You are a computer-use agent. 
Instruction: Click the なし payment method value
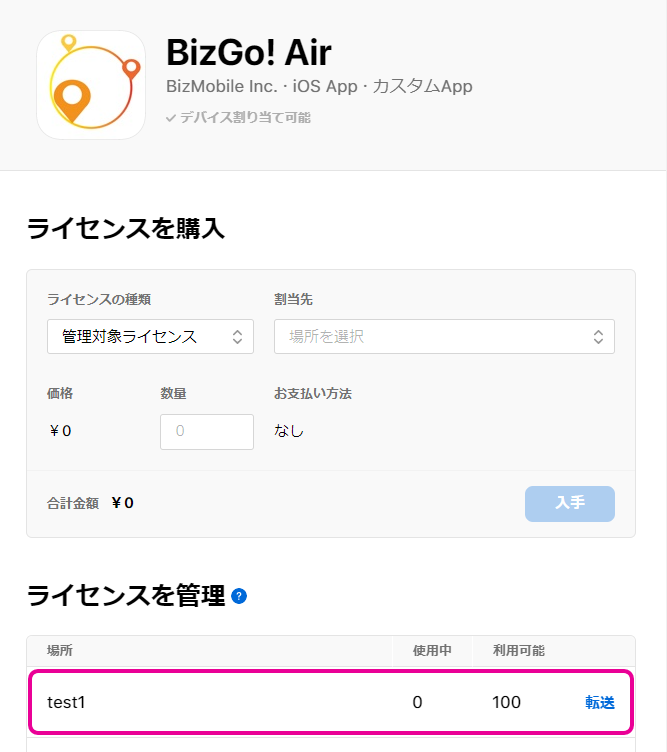click(289, 431)
